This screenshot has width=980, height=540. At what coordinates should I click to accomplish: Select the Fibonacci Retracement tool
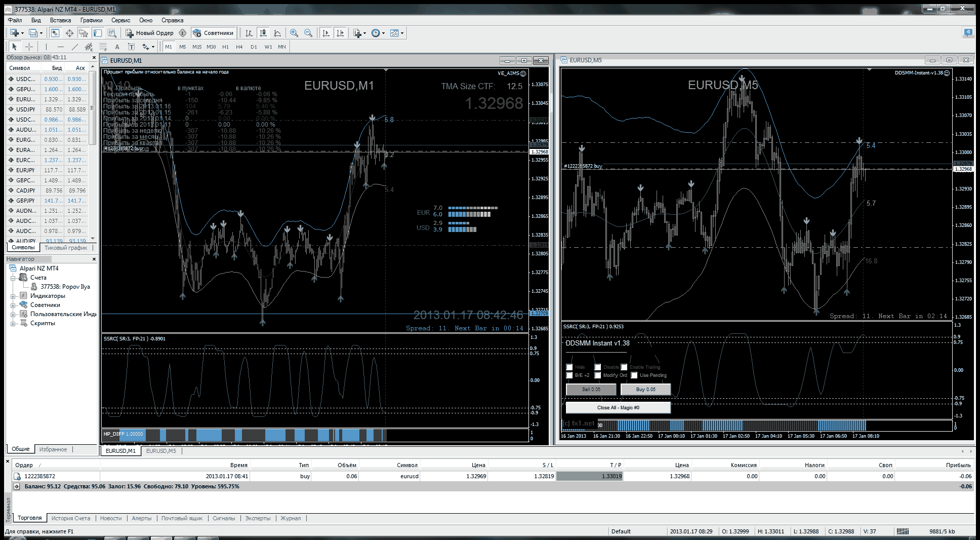pos(103,47)
